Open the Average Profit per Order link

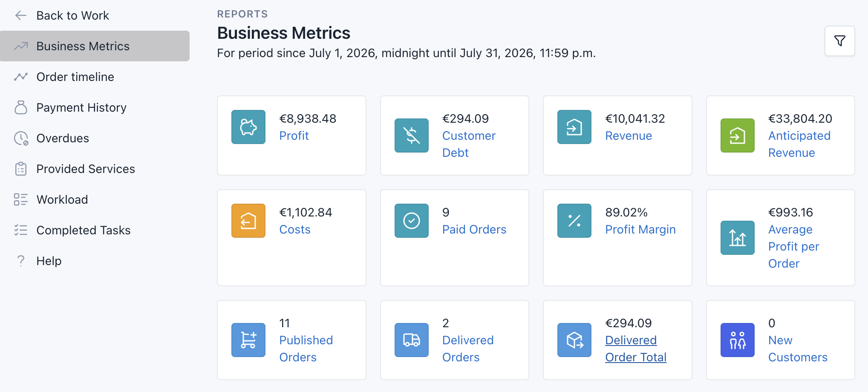click(x=793, y=246)
